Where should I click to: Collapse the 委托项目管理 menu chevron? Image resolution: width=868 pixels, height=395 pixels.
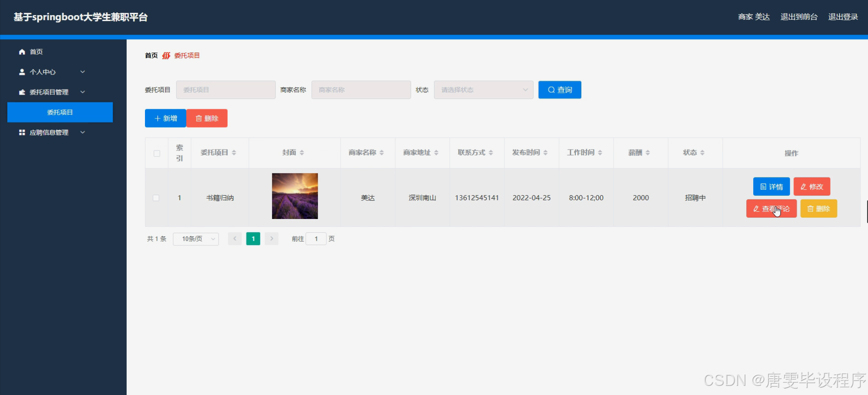(x=83, y=92)
